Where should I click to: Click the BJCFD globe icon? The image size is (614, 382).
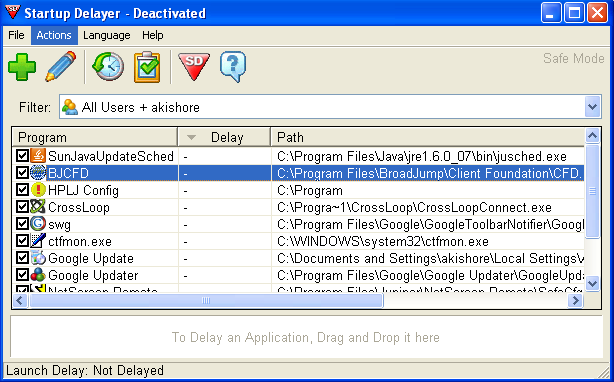click(x=38, y=173)
